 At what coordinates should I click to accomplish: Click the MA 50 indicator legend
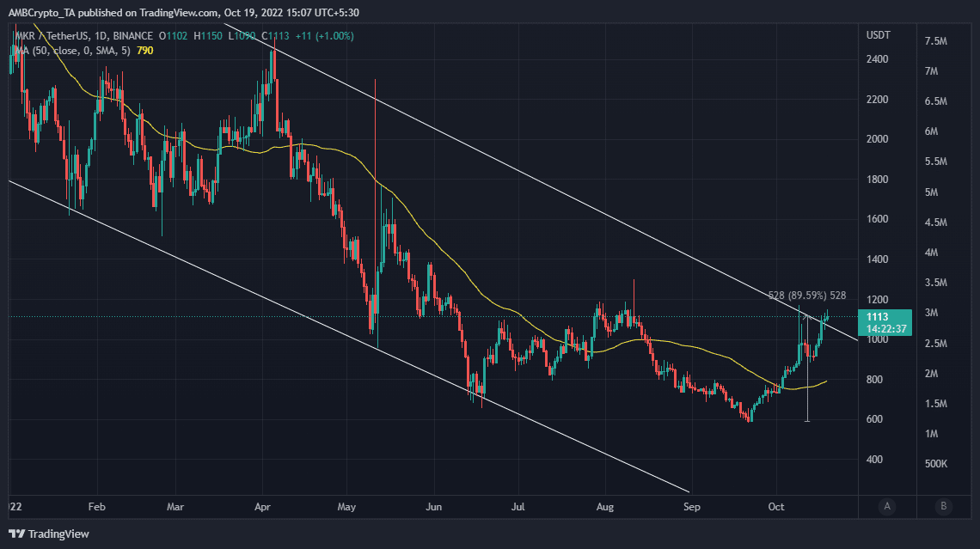(72, 51)
